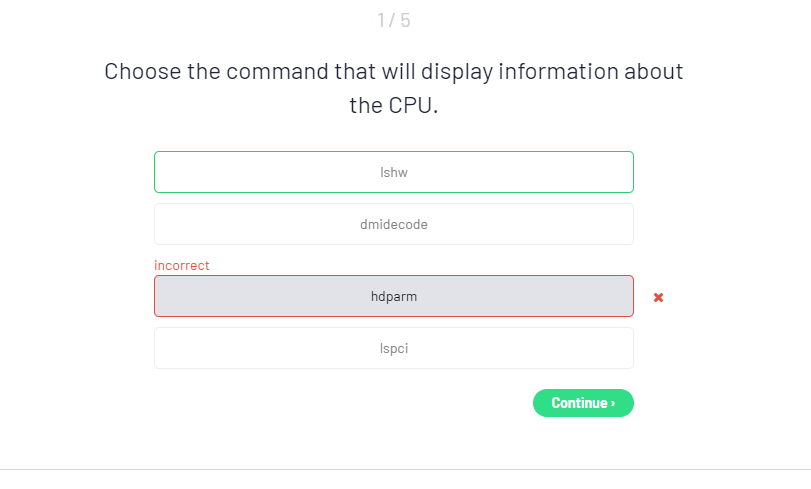Click the red incorrect label
This screenshot has width=811, height=489.
182,265
